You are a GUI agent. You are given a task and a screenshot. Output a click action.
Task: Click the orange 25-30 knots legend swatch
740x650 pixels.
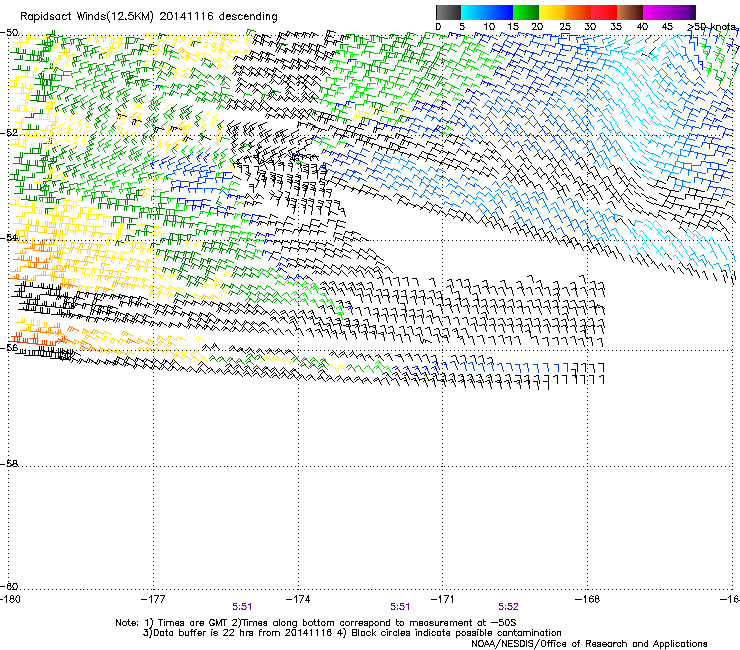(x=578, y=12)
